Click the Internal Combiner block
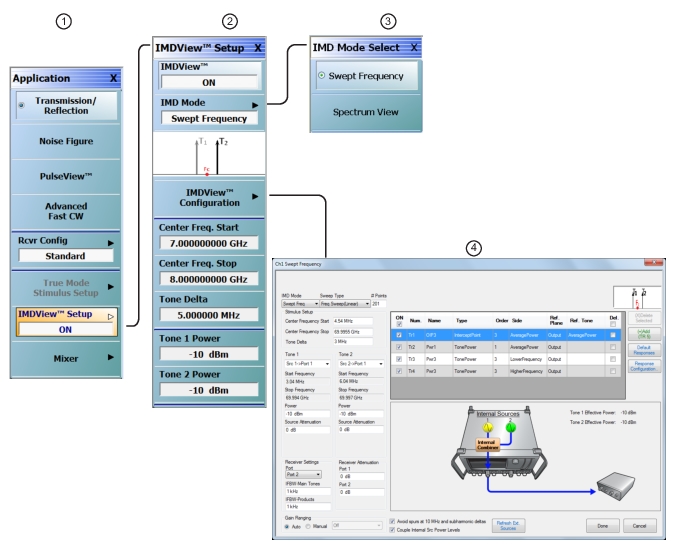The height and width of the screenshot is (552, 673). (488, 445)
